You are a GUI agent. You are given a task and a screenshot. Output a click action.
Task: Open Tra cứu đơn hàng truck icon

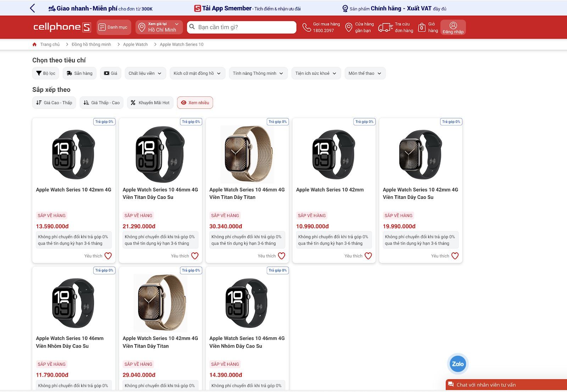(385, 27)
